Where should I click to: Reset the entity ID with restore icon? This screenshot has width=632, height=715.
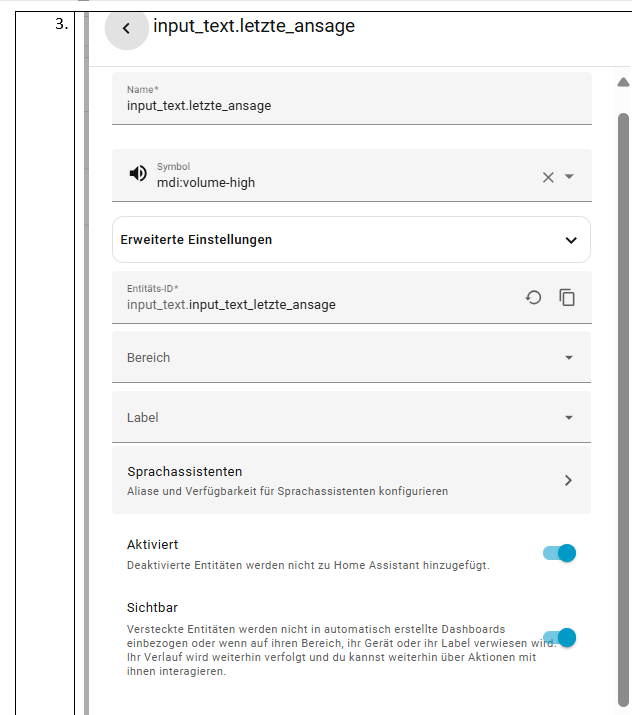534,297
